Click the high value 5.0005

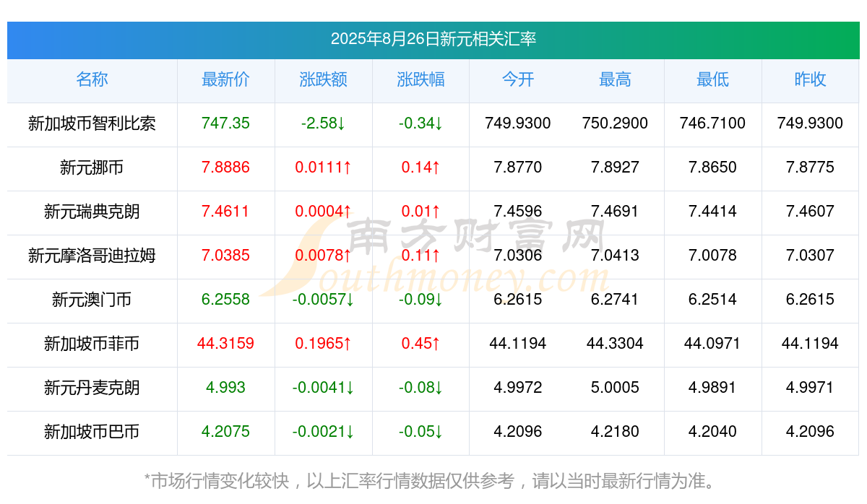[615, 388]
